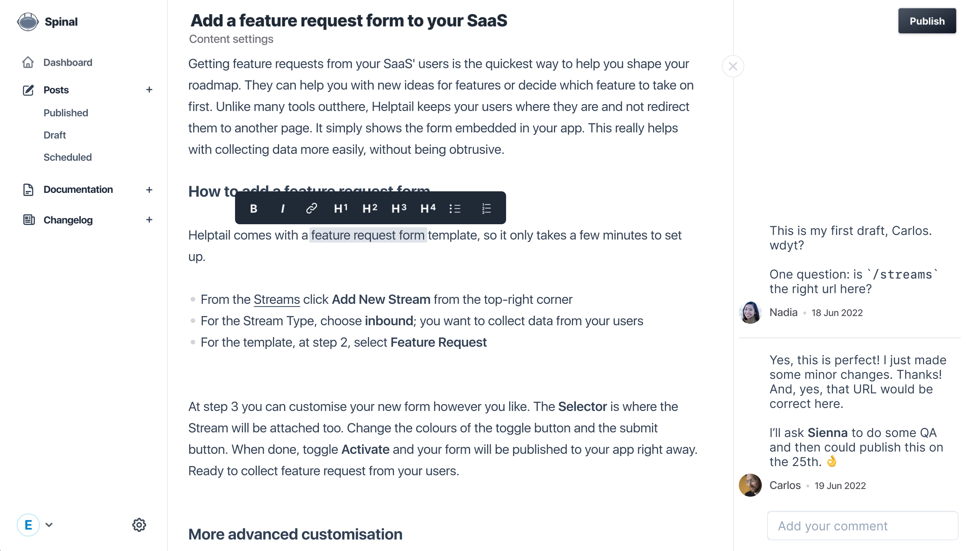Apply Heading 4 formatting
The width and height of the screenshot is (980, 551).
point(428,209)
